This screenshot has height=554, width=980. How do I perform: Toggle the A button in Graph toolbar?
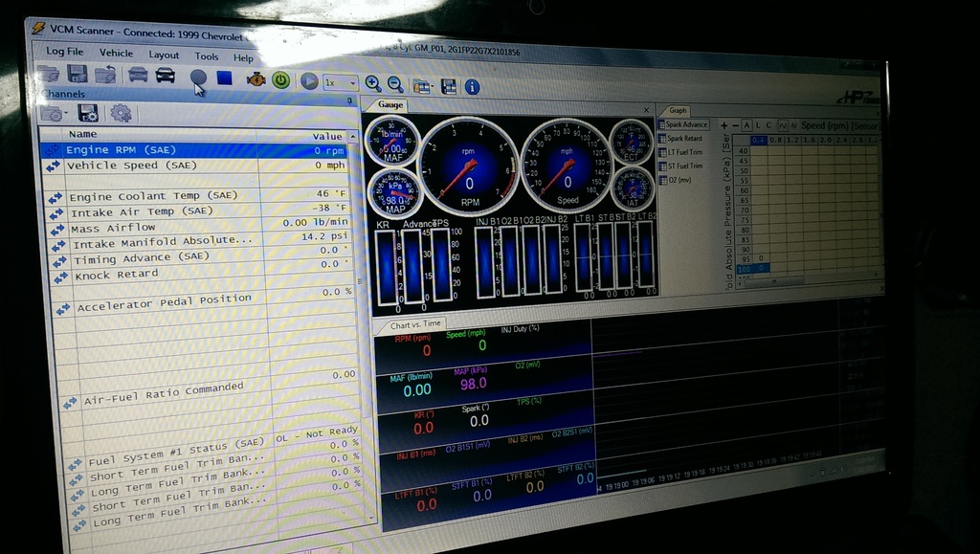(x=746, y=125)
